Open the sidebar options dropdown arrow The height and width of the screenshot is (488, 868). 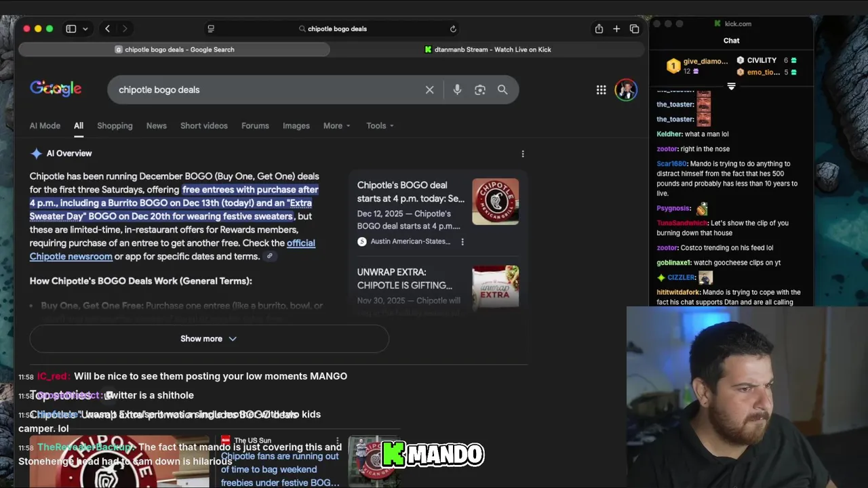tap(85, 28)
